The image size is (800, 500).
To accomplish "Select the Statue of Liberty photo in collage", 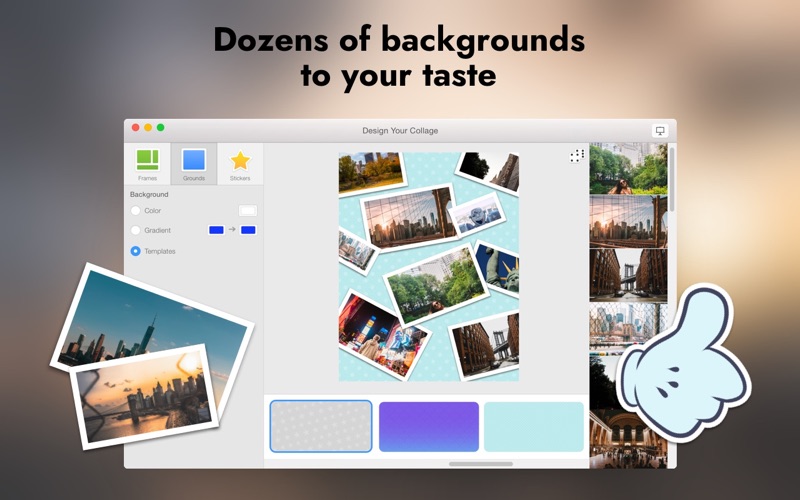I will click(x=499, y=268).
